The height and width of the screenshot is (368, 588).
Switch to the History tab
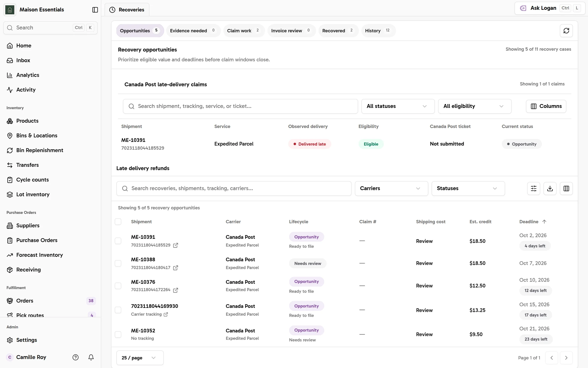click(x=378, y=31)
